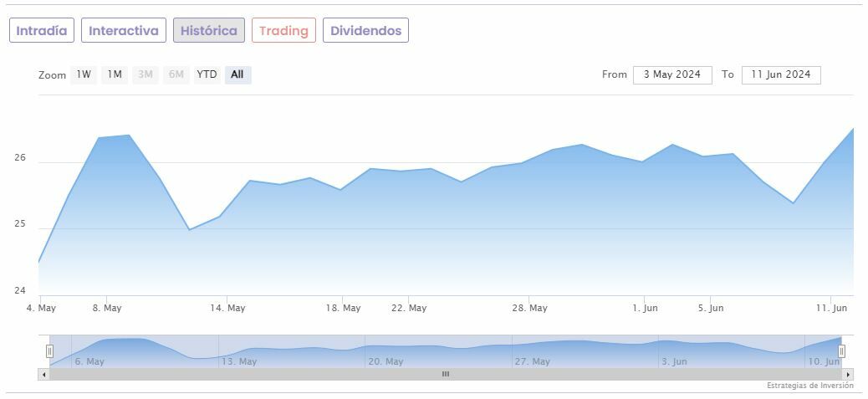Set zoom range to 1M
Image resolution: width=868 pixels, height=399 pixels.
pos(115,74)
